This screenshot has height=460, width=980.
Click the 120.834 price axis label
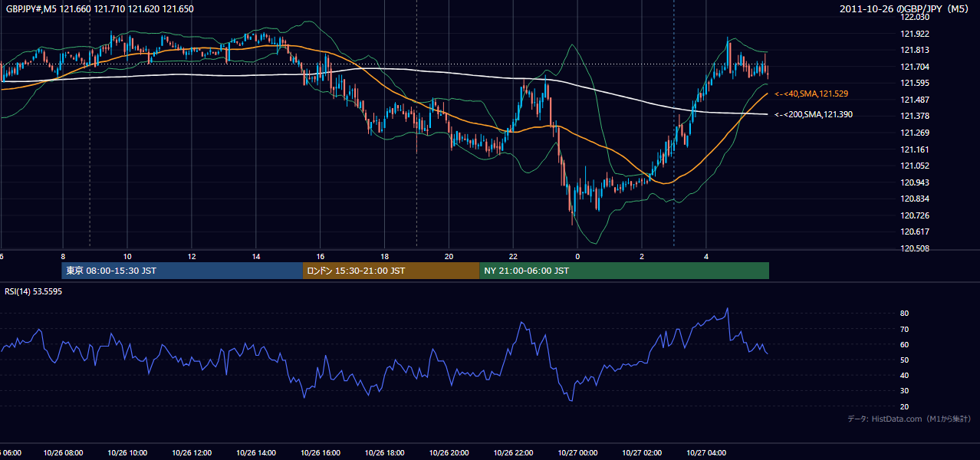pos(914,199)
